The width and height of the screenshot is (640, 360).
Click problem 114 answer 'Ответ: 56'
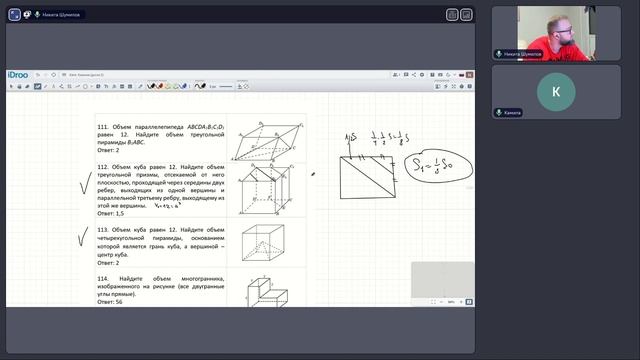(110, 302)
